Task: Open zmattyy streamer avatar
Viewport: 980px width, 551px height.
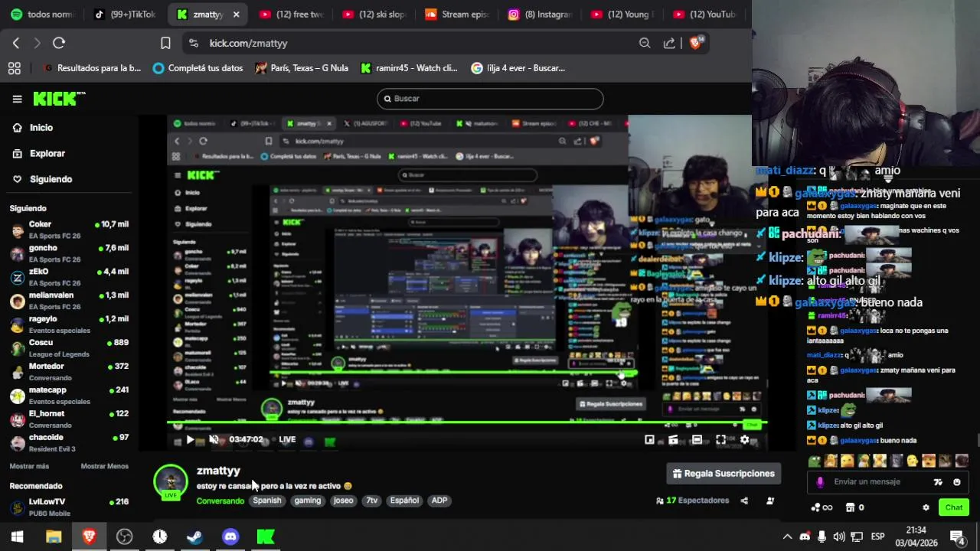Action: 170,481
